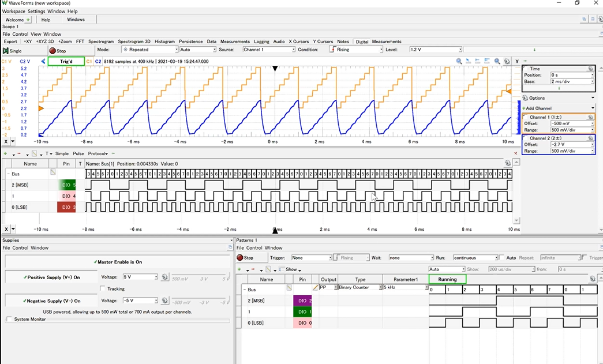Screen dimensions: 603x364
Task: Open trigger Condition Rising dropdown
Action: point(356,50)
